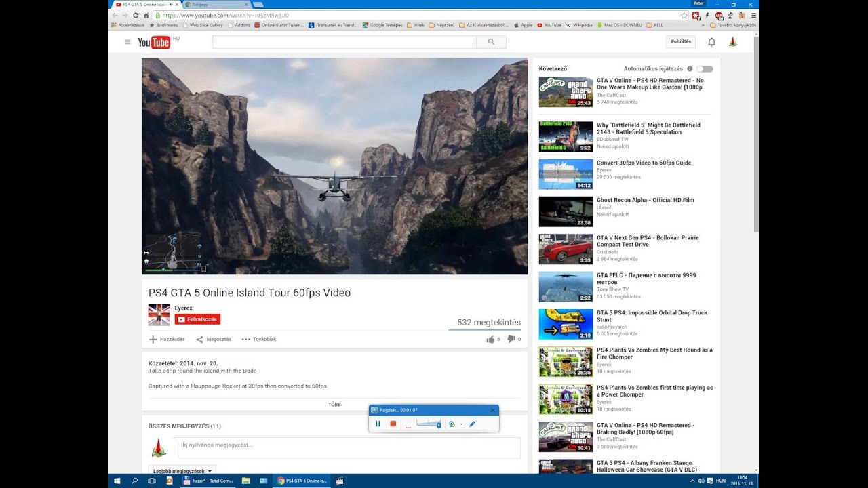Open Task View on taskbar
The height and width of the screenshot is (488, 868).
tap(152, 481)
